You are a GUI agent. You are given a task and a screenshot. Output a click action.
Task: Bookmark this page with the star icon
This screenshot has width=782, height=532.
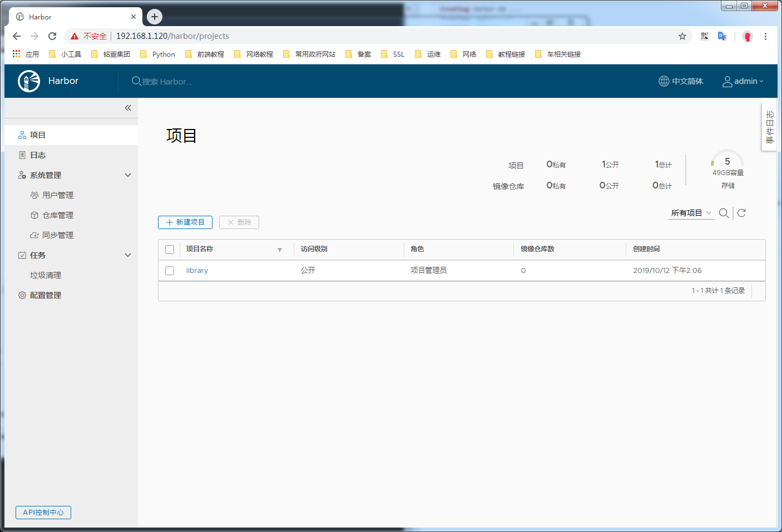pos(682,36)
